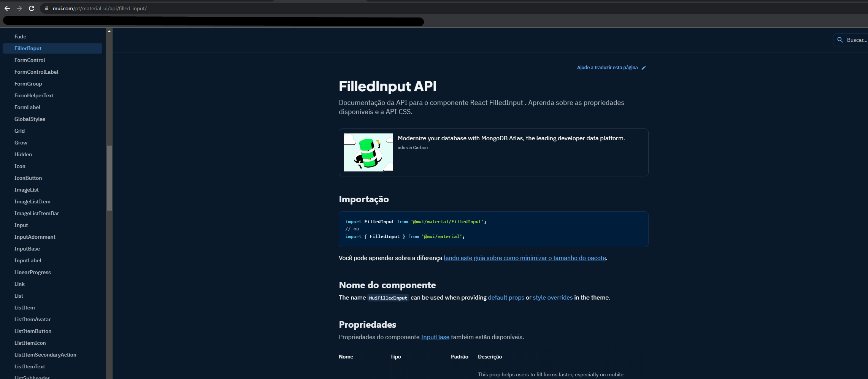Click the MongoDB Atlas ad text
Image resolution: width=868 pixels, height=379 pixels.
[x=511, y=138]
